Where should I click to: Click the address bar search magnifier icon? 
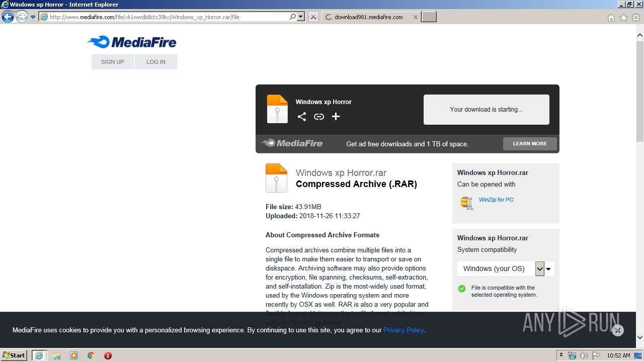point(293,17)
